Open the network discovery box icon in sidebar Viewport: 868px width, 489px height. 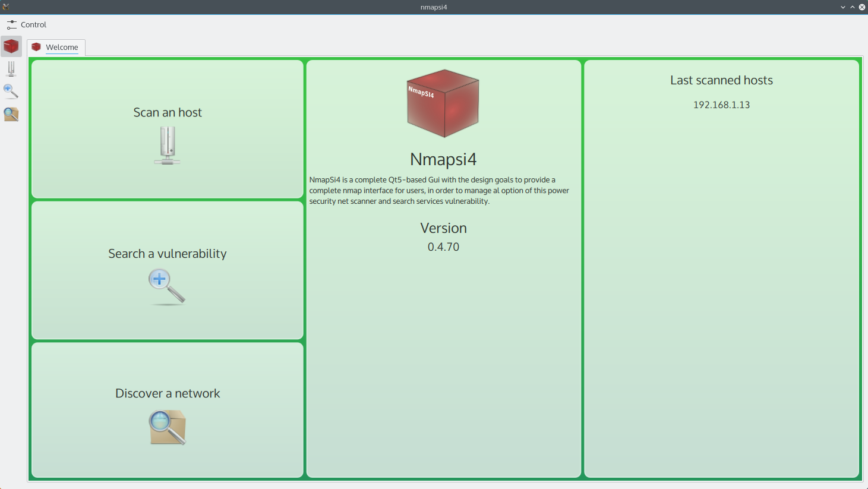(x=11, y=114)
